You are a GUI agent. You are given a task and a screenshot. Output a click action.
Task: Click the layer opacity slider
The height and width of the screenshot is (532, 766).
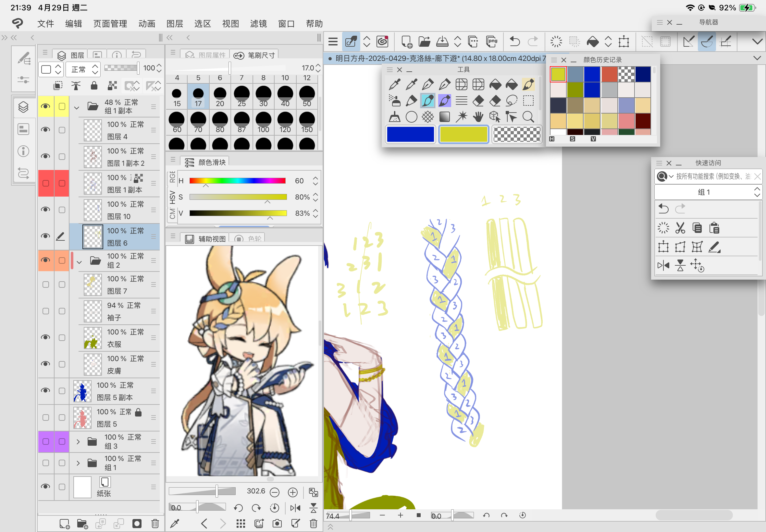(x=122, y=68)
